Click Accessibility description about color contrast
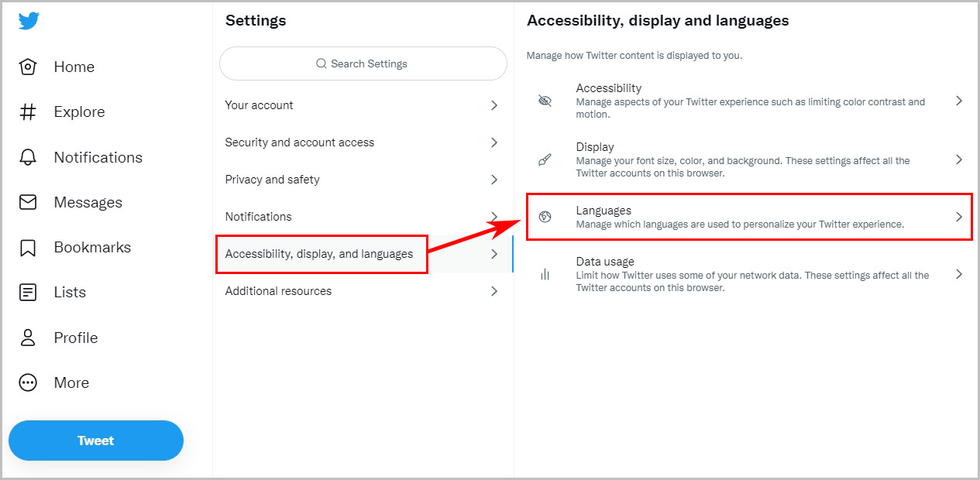 (751, 108)
